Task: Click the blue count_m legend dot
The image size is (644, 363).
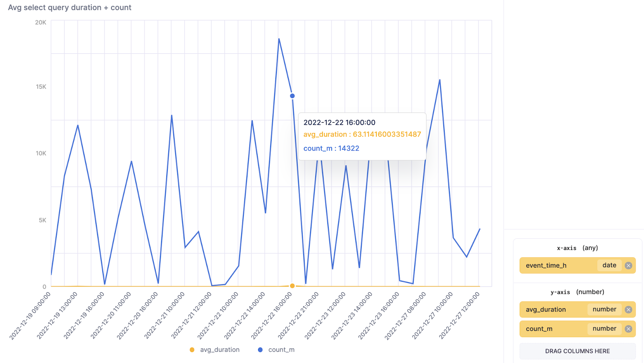Action: [x=260, y=350]
